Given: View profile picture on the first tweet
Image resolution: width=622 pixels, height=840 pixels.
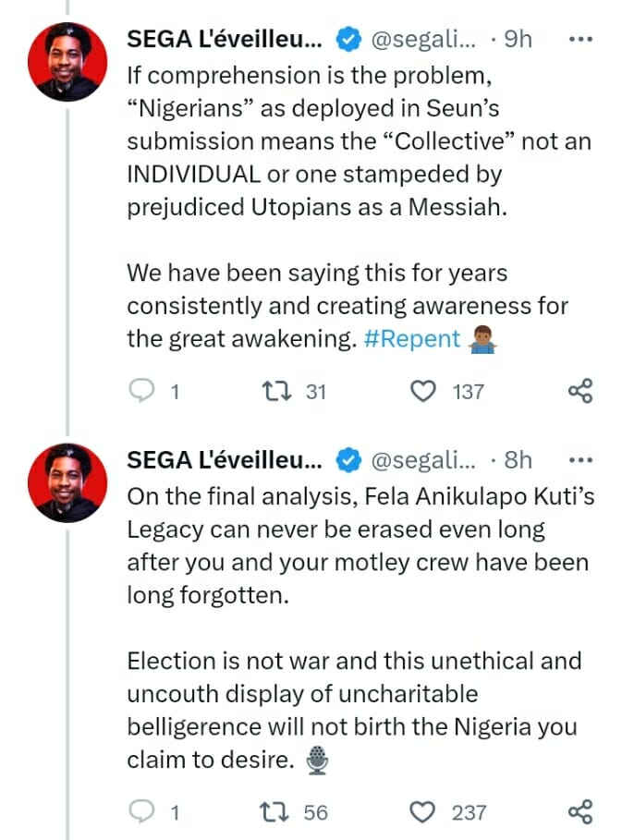Looking at the screenshot, I should tap(65, 62).
